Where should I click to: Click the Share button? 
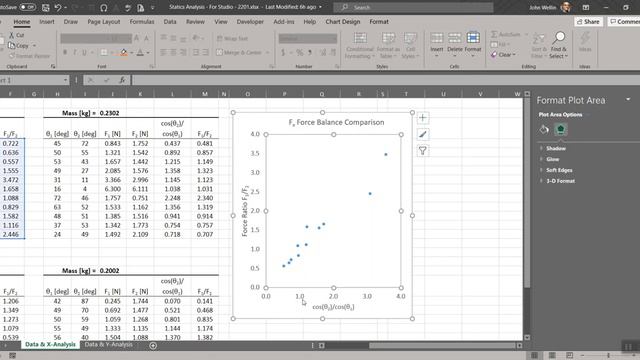click(588, 22)
